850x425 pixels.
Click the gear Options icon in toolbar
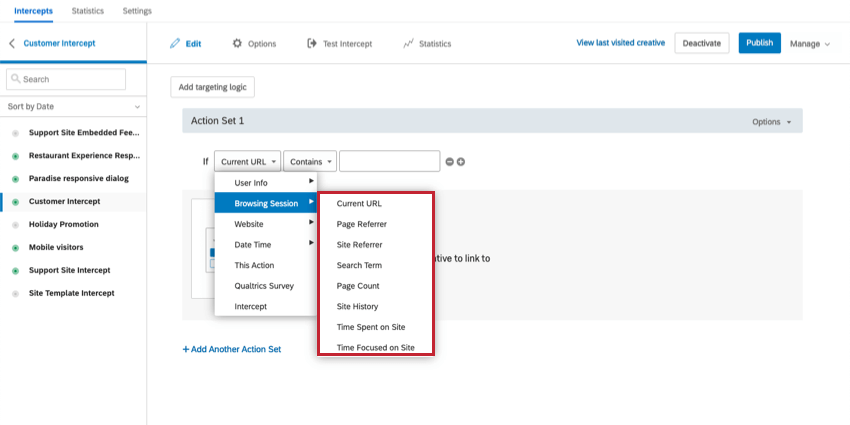coord(237,44)
